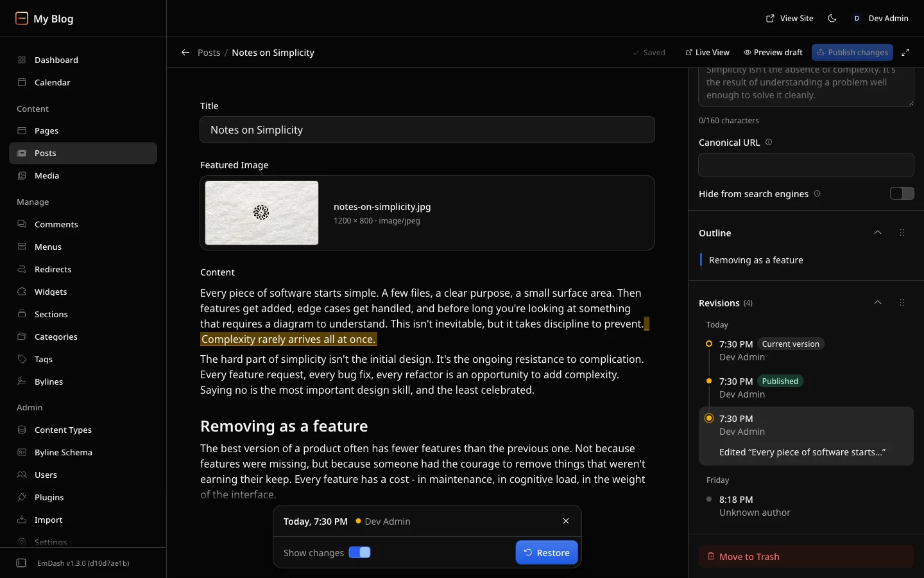Toggle Hide from search engines switch

(902, 193)
